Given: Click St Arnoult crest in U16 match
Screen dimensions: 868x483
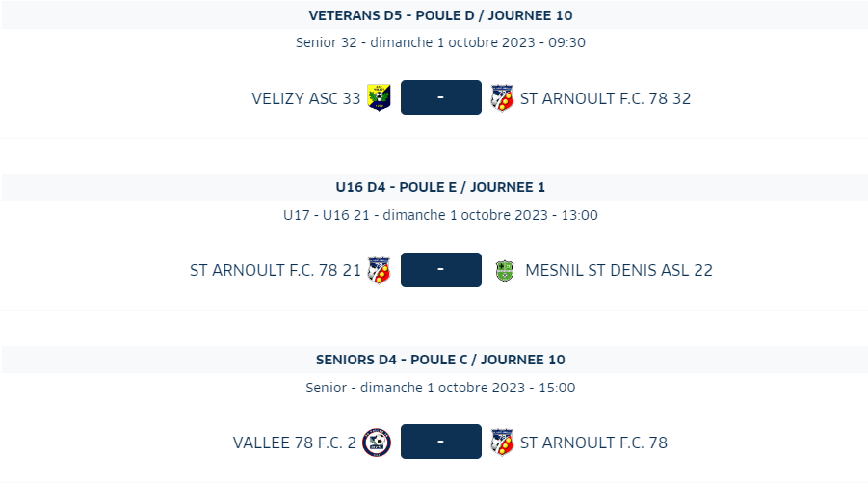Looking at the screenshot, I should 380,270.
